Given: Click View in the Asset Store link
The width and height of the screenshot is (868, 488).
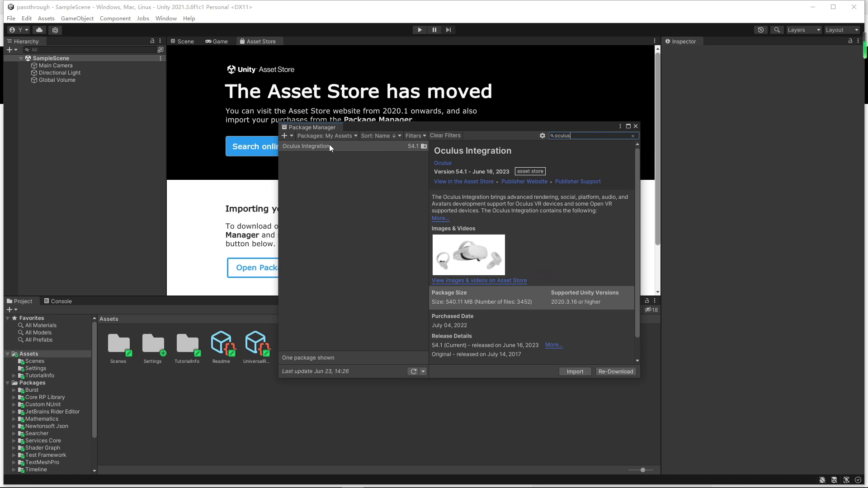Looking at the screenshot, I should coord(464,182).
